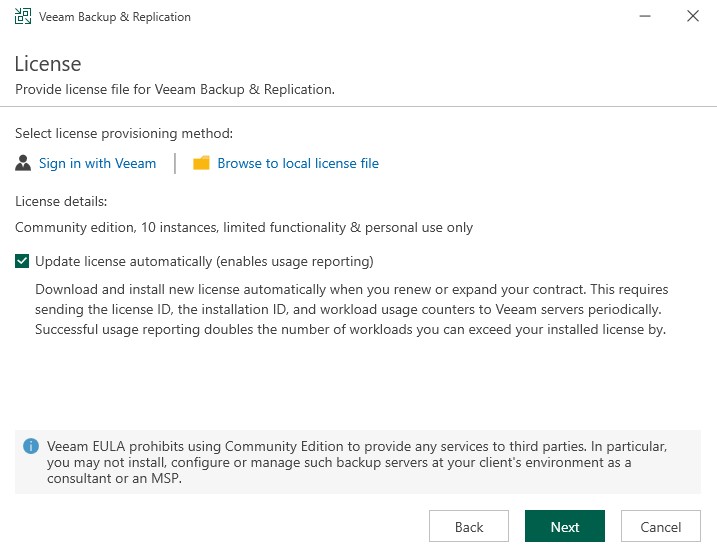Click the License page heading
717x557 pixels.
point(48,64)
